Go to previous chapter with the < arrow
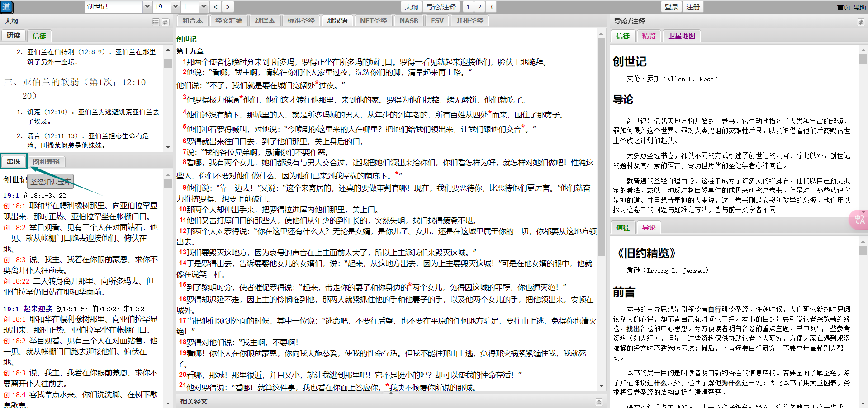Screen dimensions: 868x408 (216, 7)
